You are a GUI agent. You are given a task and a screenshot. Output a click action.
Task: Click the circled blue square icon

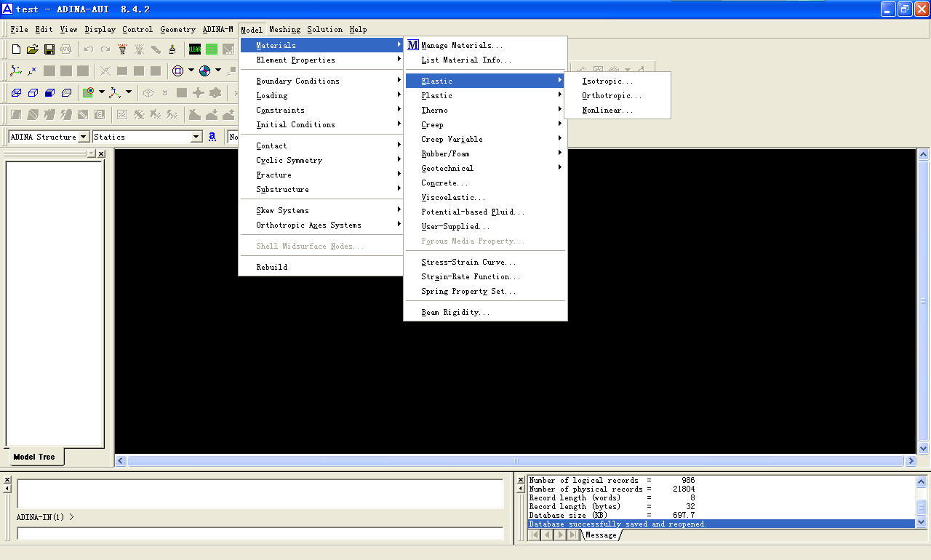click(x=178, y=71)
